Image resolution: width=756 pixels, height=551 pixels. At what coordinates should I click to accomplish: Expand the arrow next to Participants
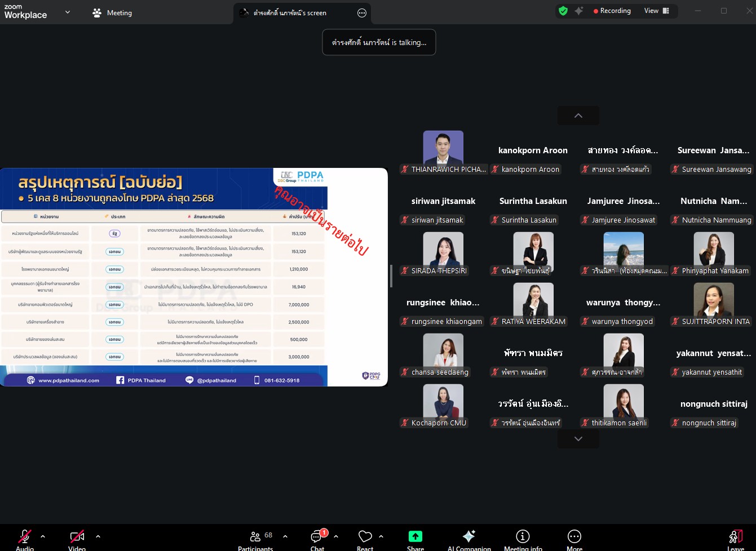(285, 536)
